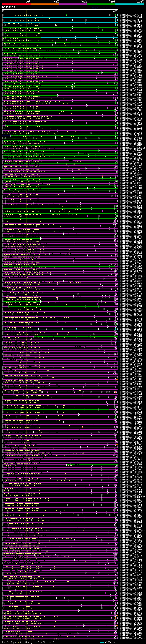Screen dimensions: 146x644
Task: Choose the UniRef100_A5BQP2 label
Action: [131, 213]
